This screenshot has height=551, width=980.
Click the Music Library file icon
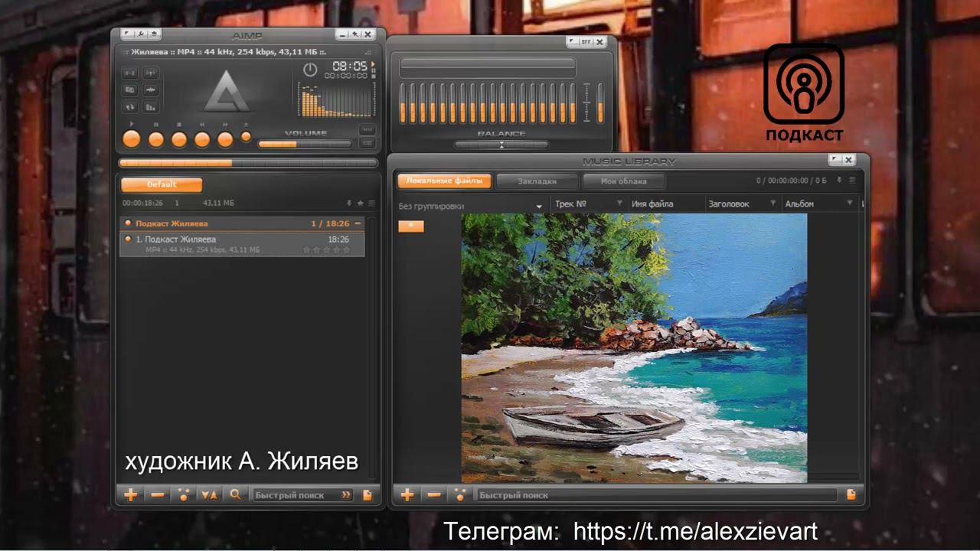[x=851, y=495]
